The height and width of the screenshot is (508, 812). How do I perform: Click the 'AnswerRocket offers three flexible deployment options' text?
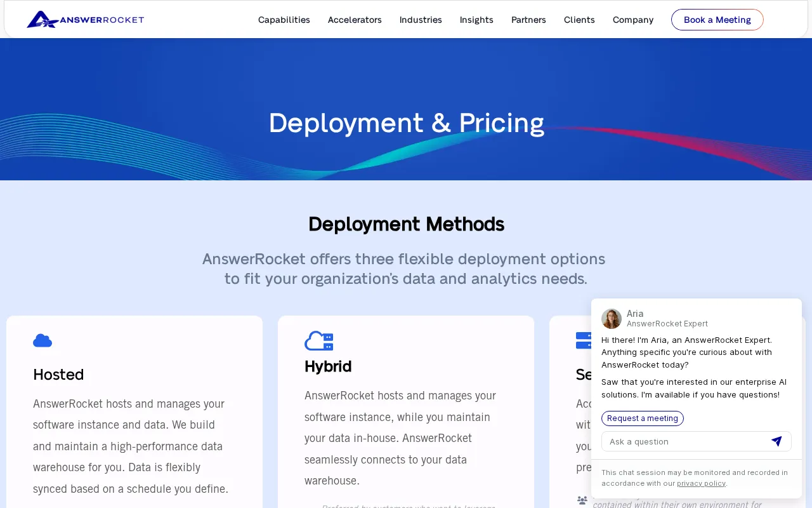pyautogui.click(x=403, y=259)
